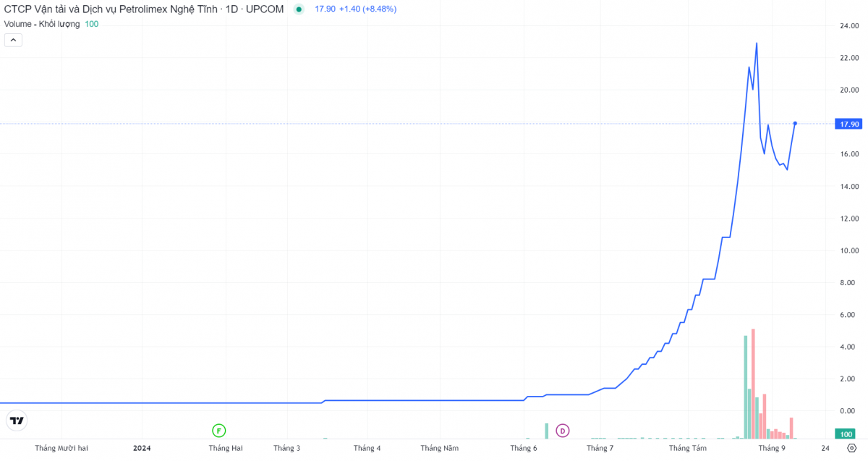Collapse the indicator legend with chevron button
Screen dimensions: 868x461
coord(13,40)
